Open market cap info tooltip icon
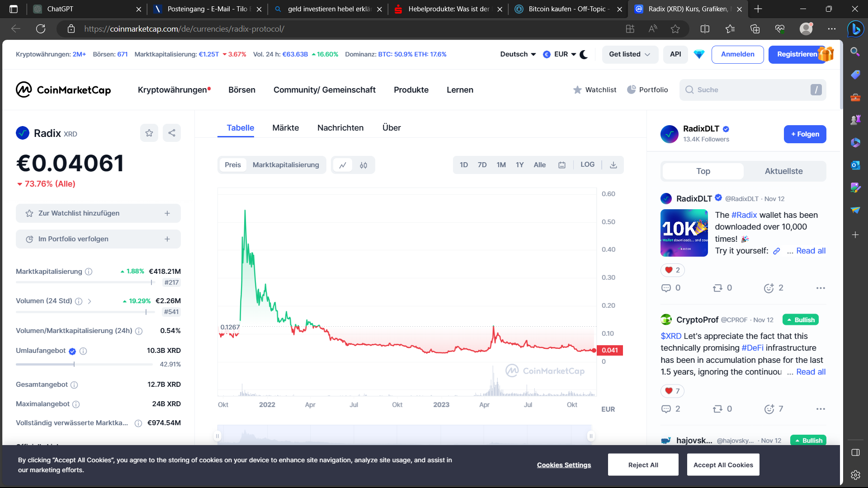Screen dimensions: 868x488 click(89, 272)
